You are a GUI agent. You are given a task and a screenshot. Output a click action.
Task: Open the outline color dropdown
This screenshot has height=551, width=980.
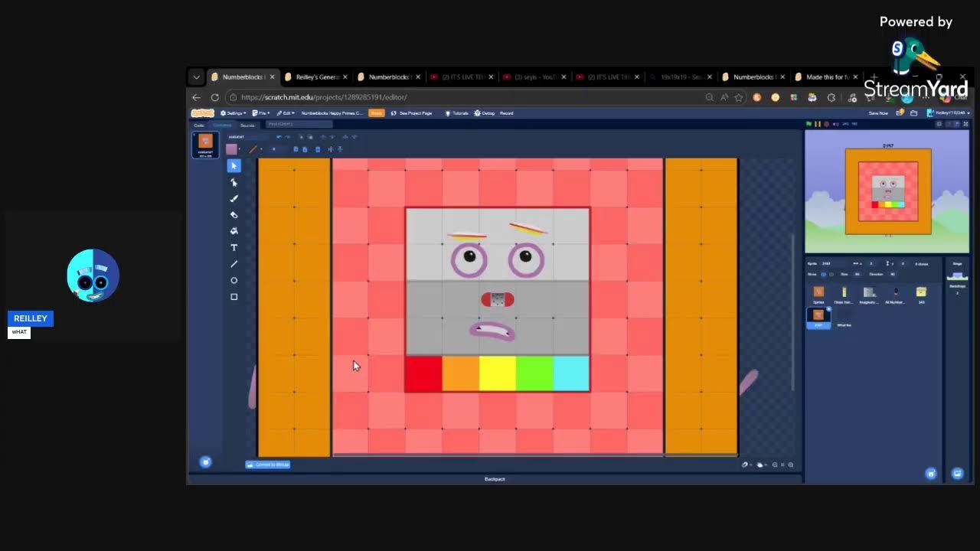pos(261,149)
